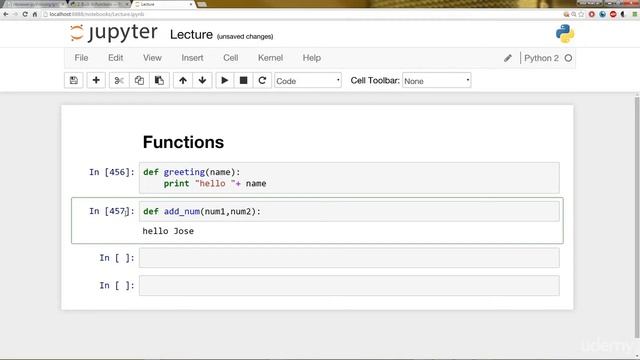Paste cells below icon
Image resolution: width=640 pixels, height=360 pixels.
point(159,80)
